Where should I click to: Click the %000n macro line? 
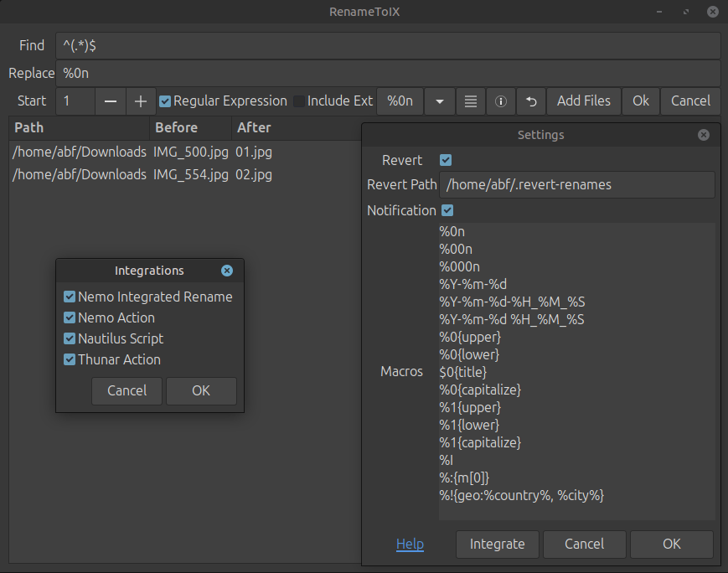point(460,267)
